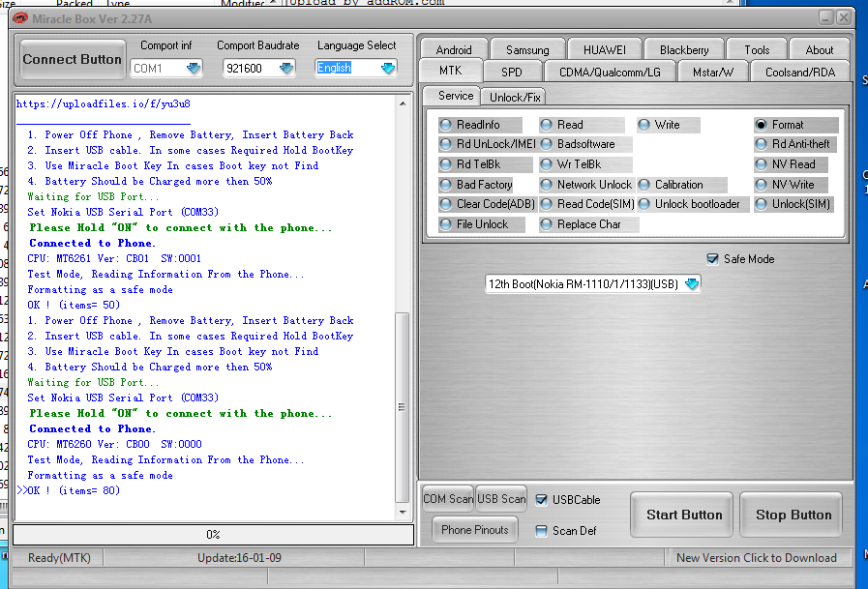
Task: Click the uploadfiles.io URL in log
Action: (x=103, y=104)
